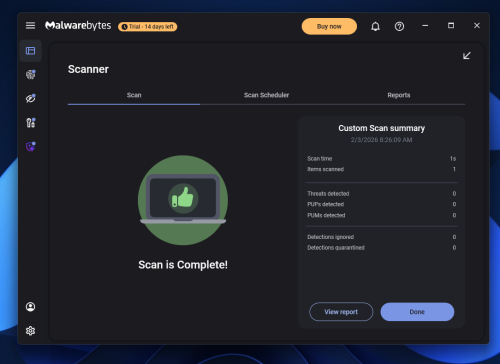This screenshot has width=500, height=364.
Task: Minimize the Malwarebytes window
Action: [x=425, y=26]
